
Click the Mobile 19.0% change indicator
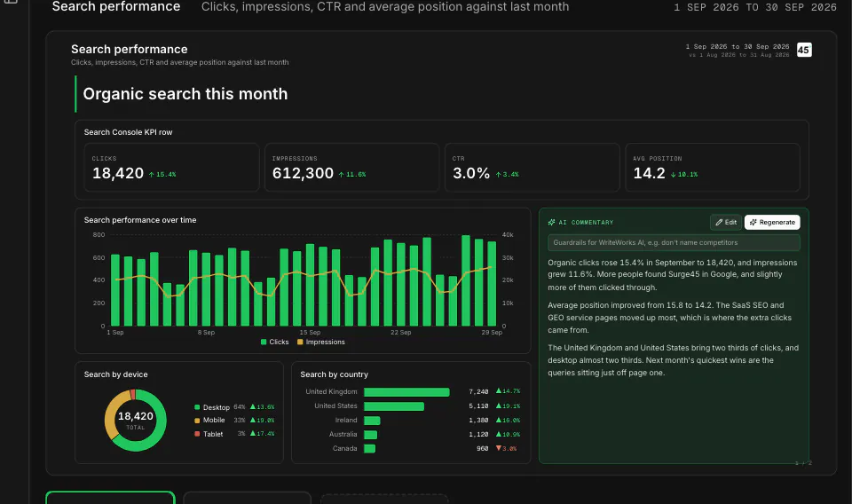point(263,420)
